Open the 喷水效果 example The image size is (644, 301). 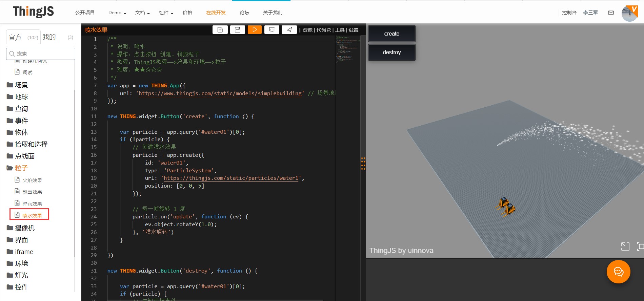coord(32,216)
